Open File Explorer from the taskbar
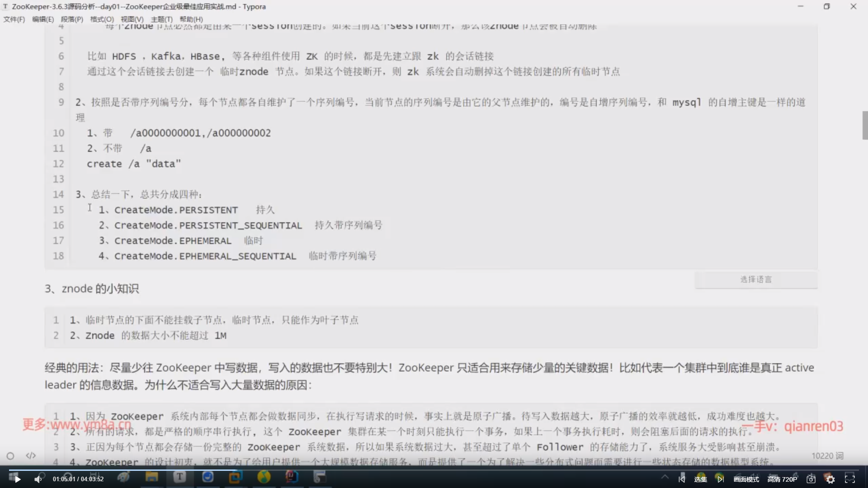The width and height of the screenshot is (868, 488). click(x=151, y=477)
